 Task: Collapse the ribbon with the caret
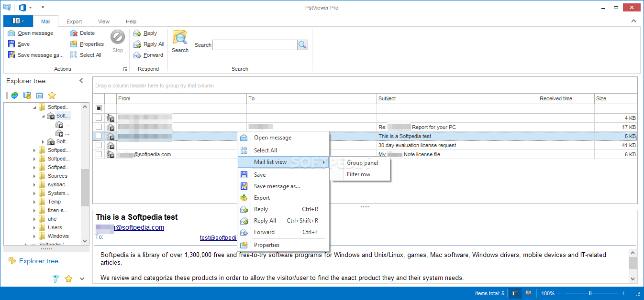pos(634,21)
